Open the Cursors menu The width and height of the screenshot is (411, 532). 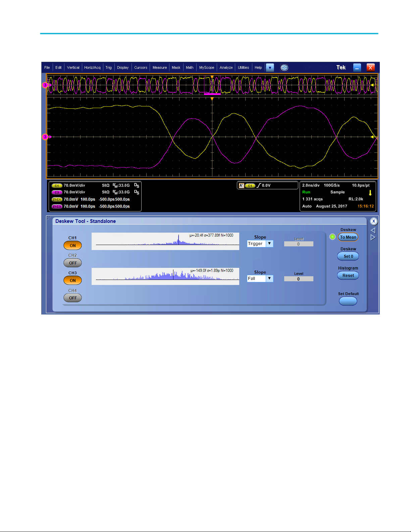(x=141, y=67)
